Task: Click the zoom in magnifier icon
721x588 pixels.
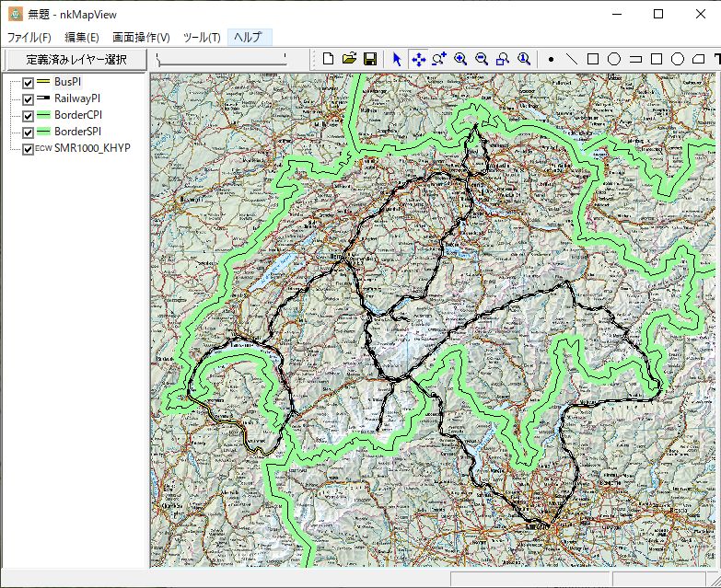Action: point(459,59)
